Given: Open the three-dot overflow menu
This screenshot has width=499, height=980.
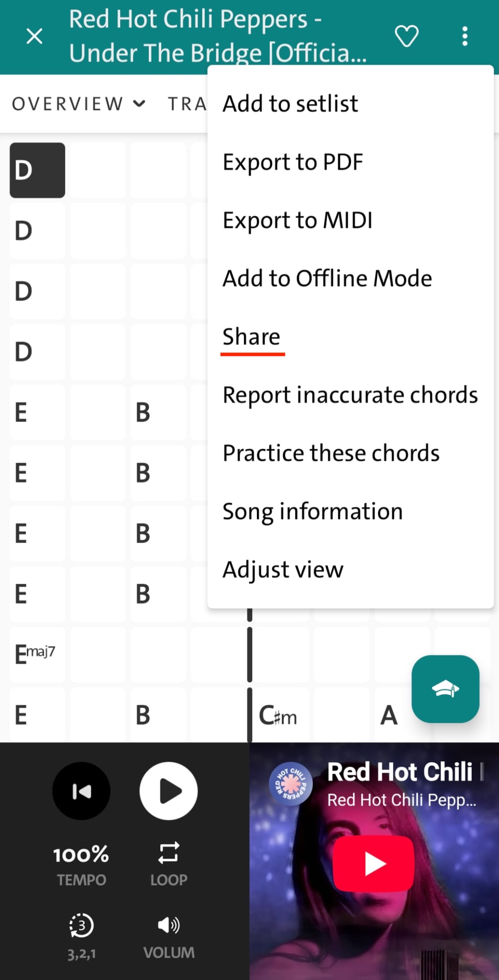Looking at the screenshot, I should [465, 36].
